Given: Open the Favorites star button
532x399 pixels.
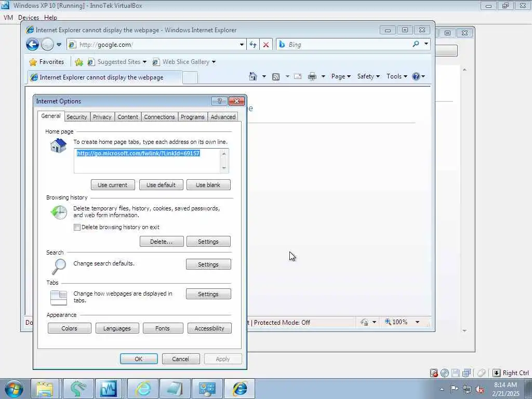Looking at the screenshot, I should point(47,62).
